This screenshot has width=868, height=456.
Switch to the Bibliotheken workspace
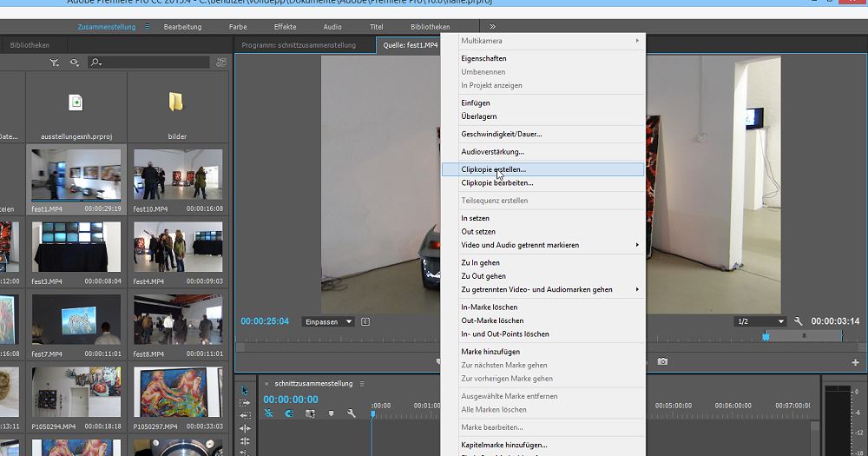tap(431, 27)
